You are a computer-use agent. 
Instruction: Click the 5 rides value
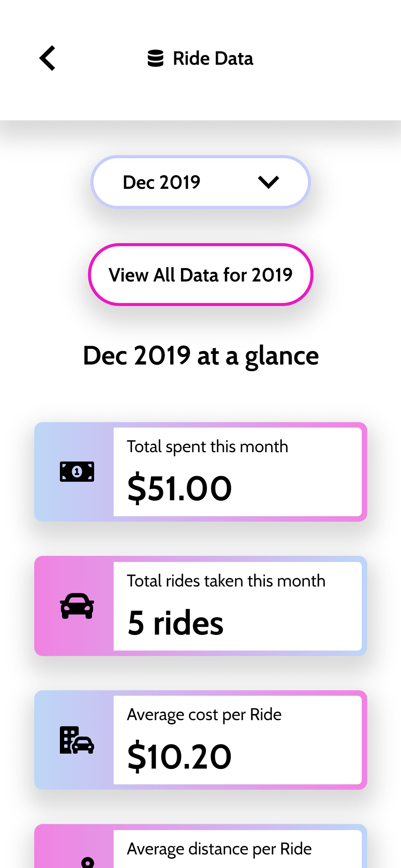[175, 623]
